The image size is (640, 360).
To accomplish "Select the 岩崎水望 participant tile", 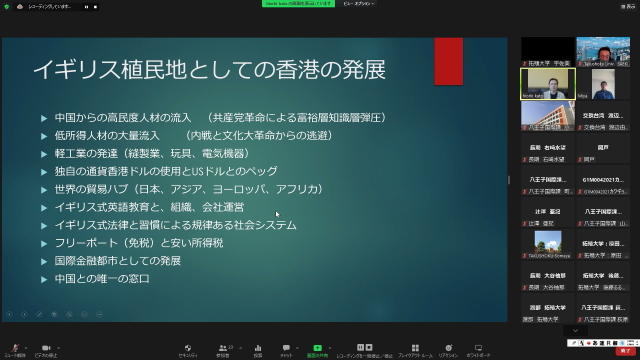I will 548,148.
